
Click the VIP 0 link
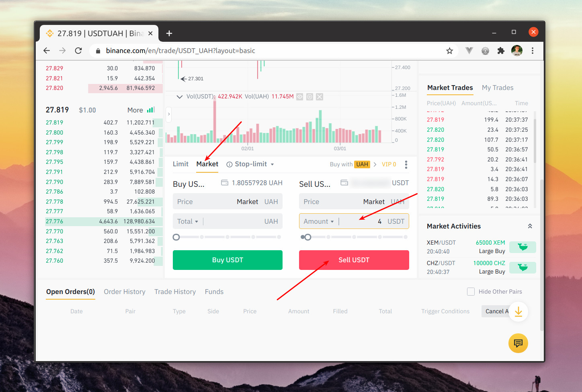(x=389, y=164)
